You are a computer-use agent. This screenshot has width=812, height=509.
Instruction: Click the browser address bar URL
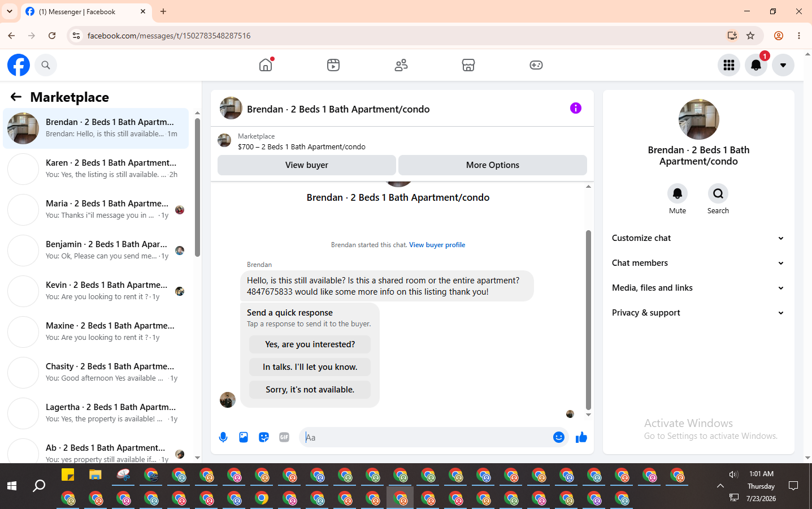point(169,36)
